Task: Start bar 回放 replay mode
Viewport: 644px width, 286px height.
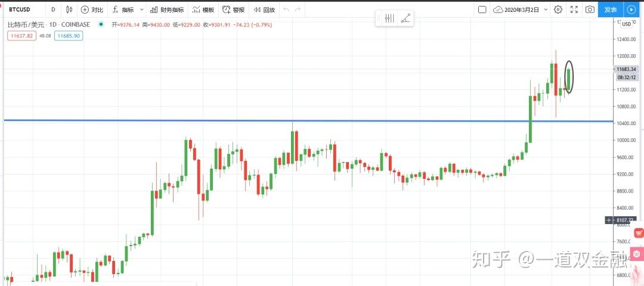Action: pyautogui.click(x=264, y=10)
